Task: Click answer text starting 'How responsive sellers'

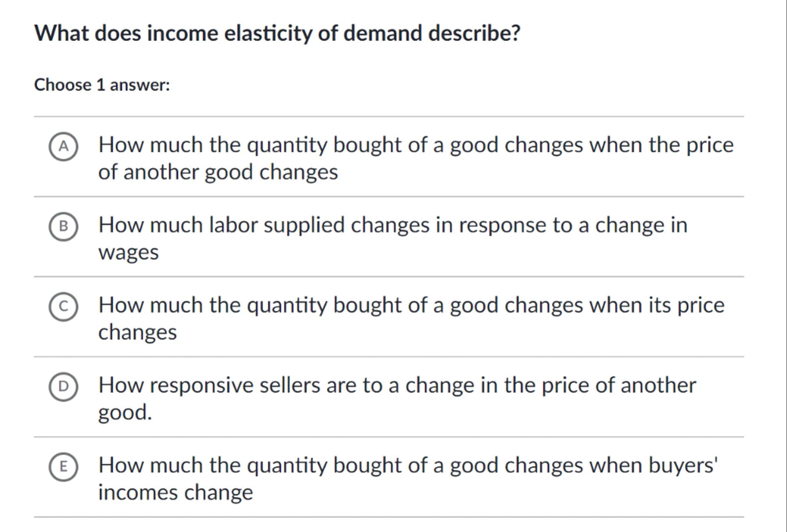Action: (397, 385)
